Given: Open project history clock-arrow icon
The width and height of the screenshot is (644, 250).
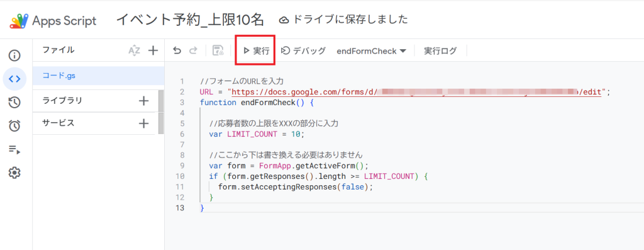Looking at the screenshot, I should (15, 103).
